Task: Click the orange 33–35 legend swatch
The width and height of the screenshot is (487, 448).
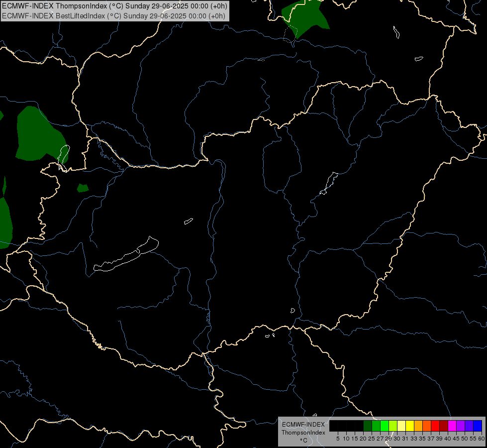Action: tap(418, 426)
